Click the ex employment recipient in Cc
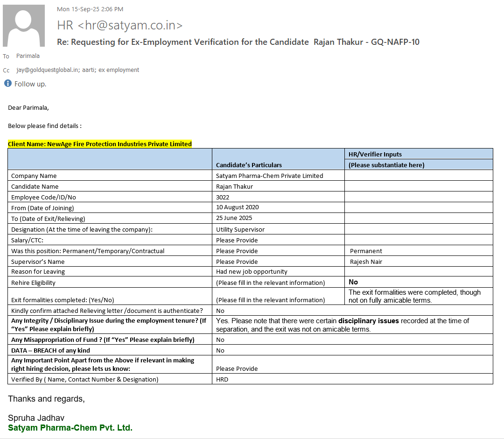Screen dimensions: 504x439 pyautogui.click(x=120, y=70)
